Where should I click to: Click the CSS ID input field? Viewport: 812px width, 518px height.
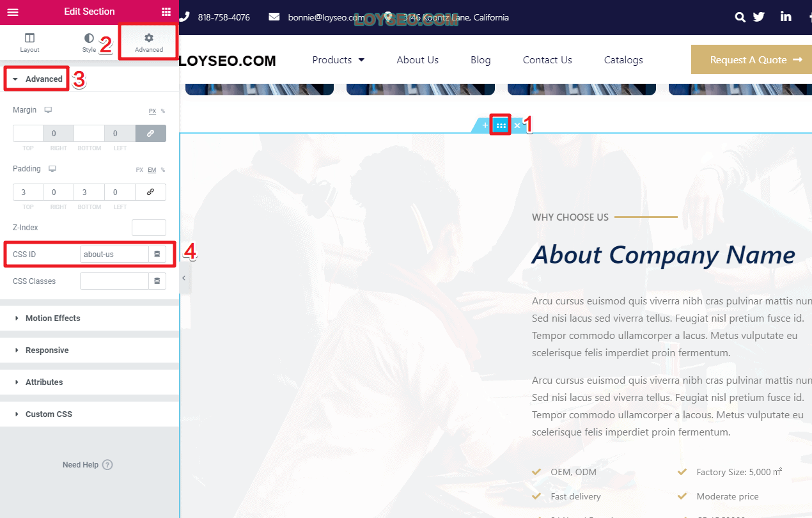coord(114,255)
